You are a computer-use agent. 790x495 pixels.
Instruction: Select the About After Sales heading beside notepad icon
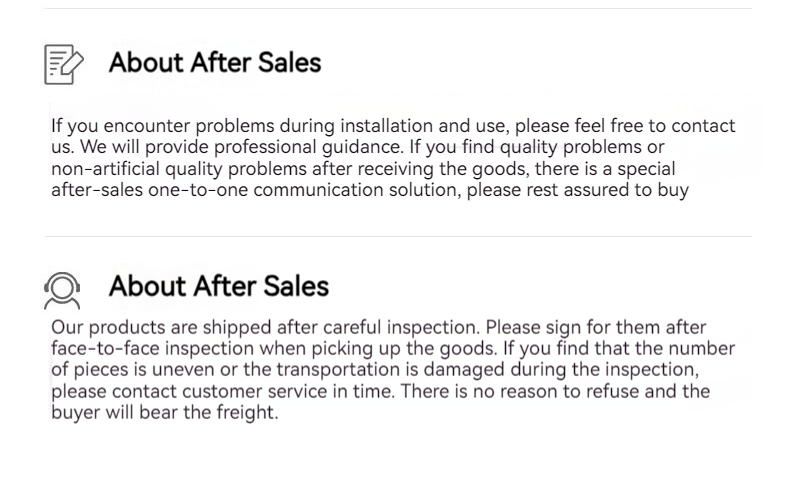tap(215, 63)
